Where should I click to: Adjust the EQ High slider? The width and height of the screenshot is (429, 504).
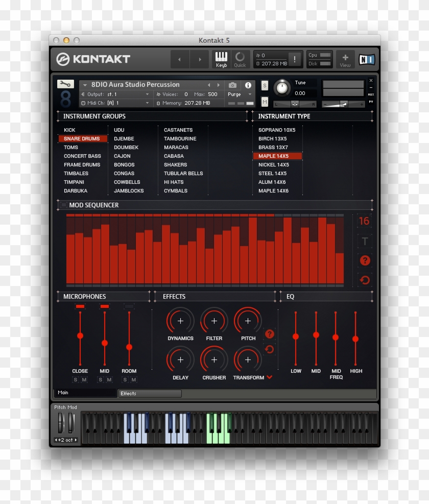click(355, 339)
